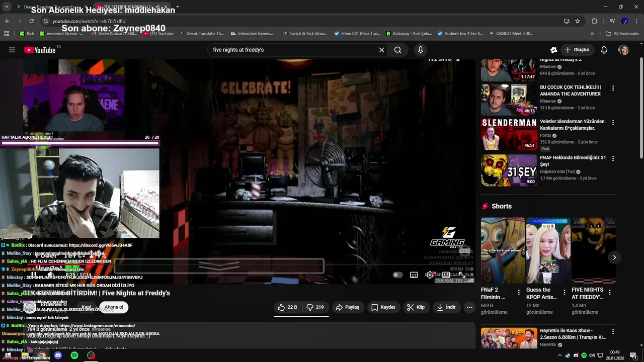Viewport: 644px width, 362px height.
Task: Open RRaenee channel of BU ÇOCUK video
Action: pos(547,101)
